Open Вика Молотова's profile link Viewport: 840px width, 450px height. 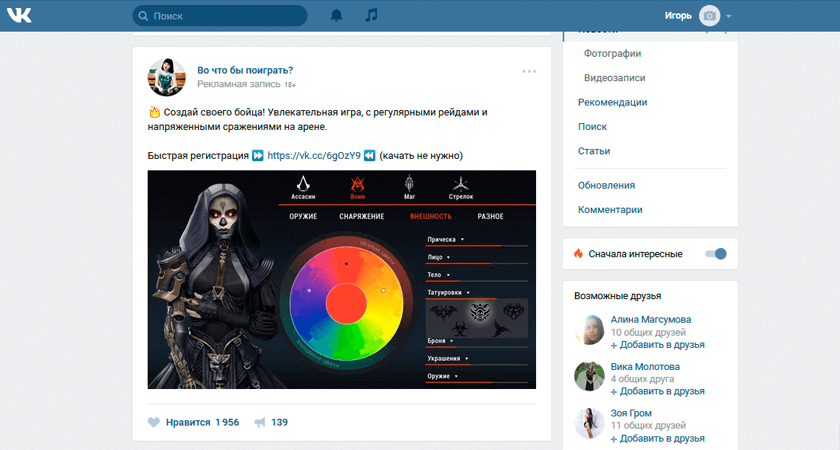pyautogui.click(x=645, y=366)
